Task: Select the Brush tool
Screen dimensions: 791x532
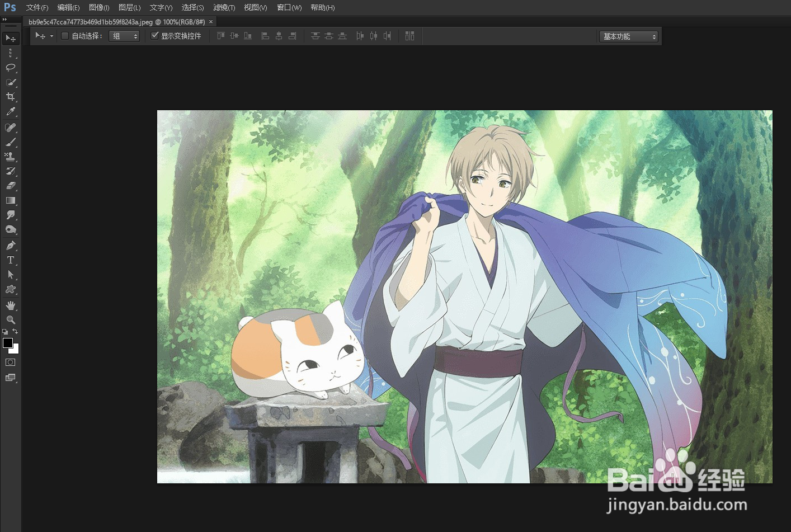Action: click(10, 142)
